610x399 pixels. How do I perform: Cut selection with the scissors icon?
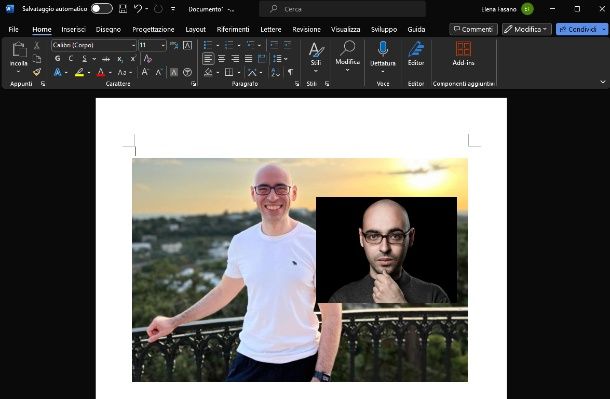coord(37,46)
